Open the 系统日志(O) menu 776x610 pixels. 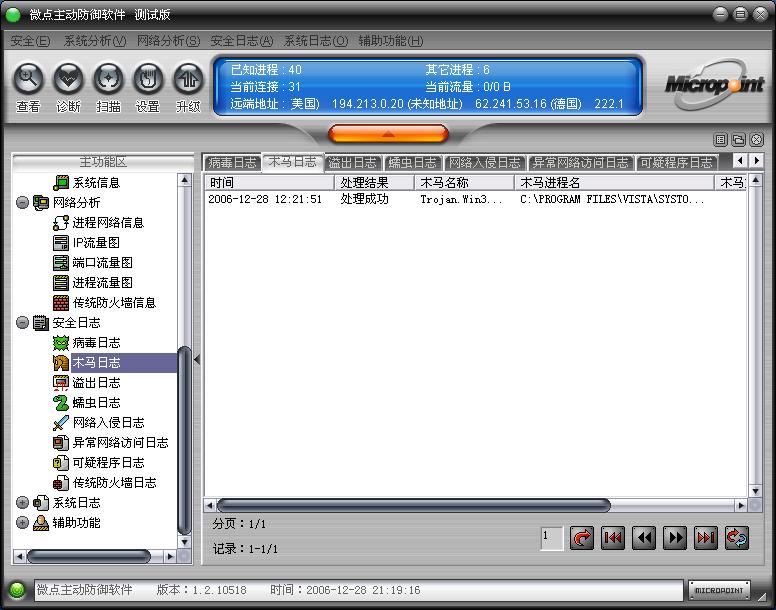tap(316, 41)
